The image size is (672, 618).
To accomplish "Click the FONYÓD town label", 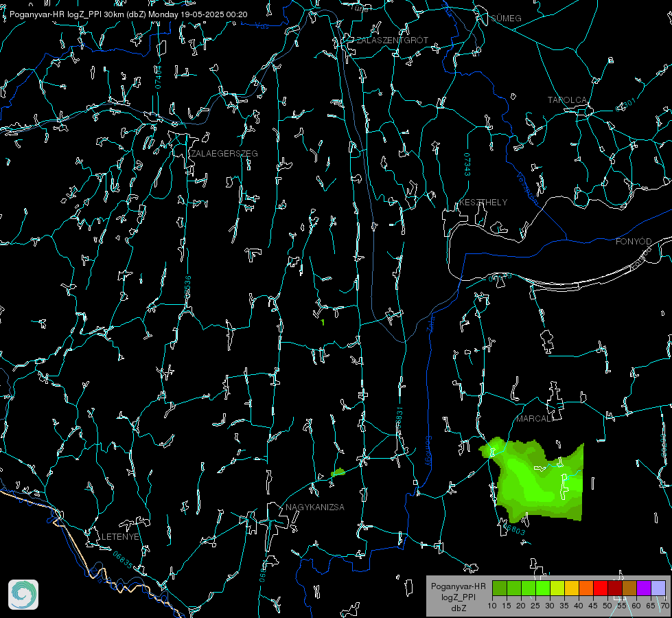I will 634,242.
